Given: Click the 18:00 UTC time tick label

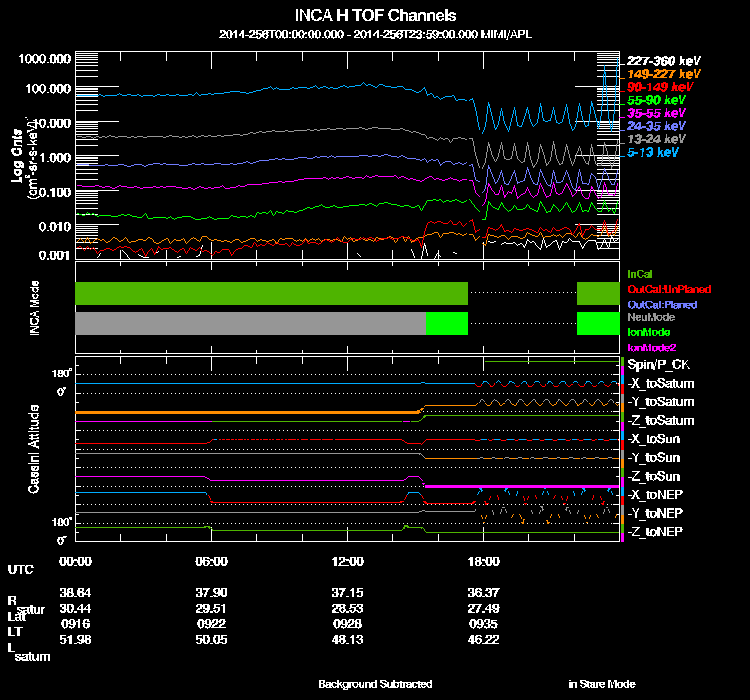Looking at the screenshot, I should pyautogui.click(x=483, y=561).
